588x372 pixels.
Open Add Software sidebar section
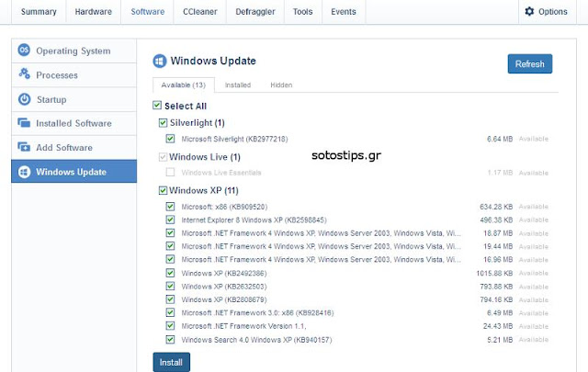pos(73,147)
